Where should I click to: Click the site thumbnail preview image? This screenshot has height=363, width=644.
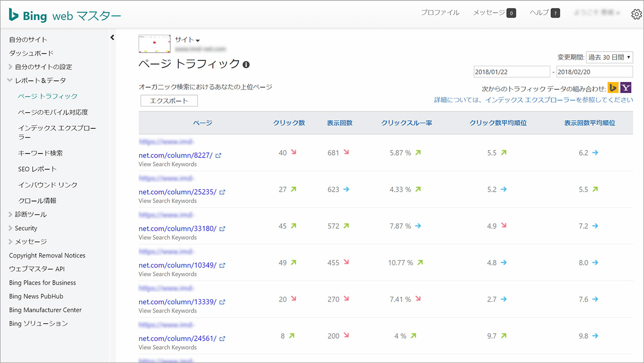click(x=155, y=44)
